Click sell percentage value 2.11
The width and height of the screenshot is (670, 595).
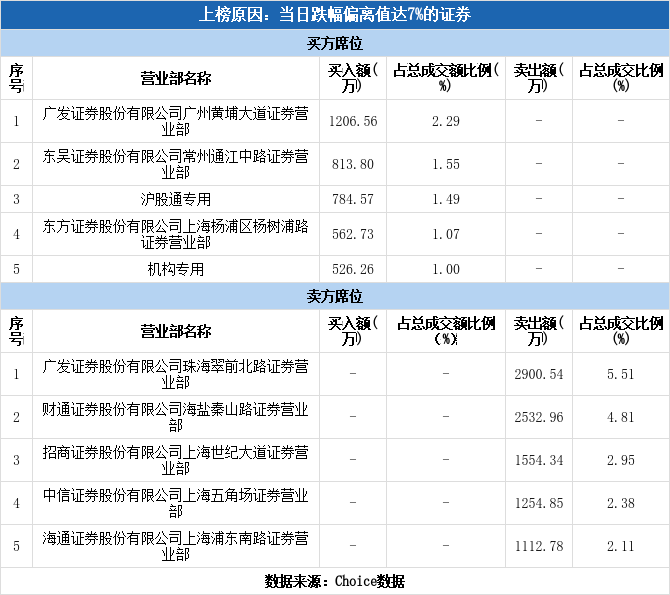pos(621,546)
